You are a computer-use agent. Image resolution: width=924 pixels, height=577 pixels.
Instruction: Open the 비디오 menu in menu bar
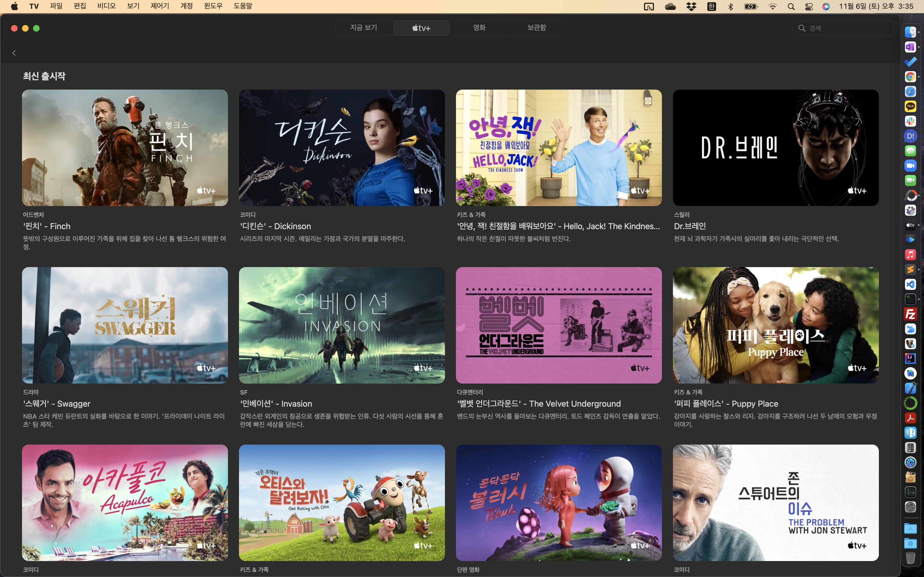106,6
